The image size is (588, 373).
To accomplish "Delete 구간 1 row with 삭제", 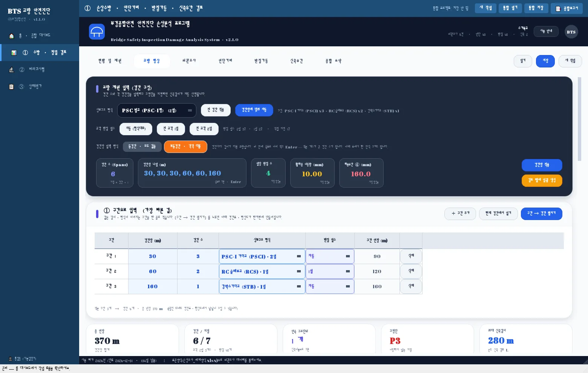I will click(x=411, y=256).
